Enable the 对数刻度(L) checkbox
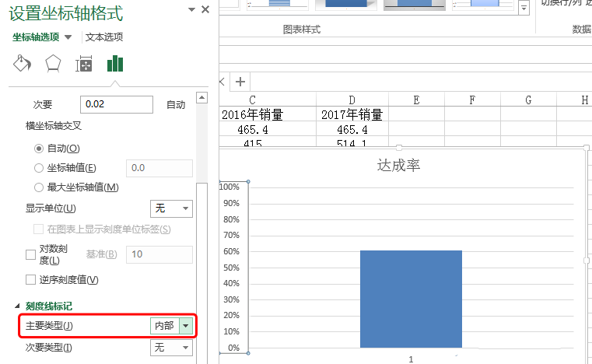The width and height of the screenshot is (592, 364). (30, 255)
